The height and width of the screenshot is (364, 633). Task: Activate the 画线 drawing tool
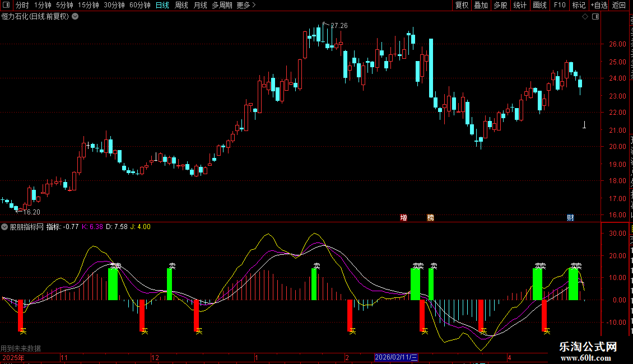540,5
